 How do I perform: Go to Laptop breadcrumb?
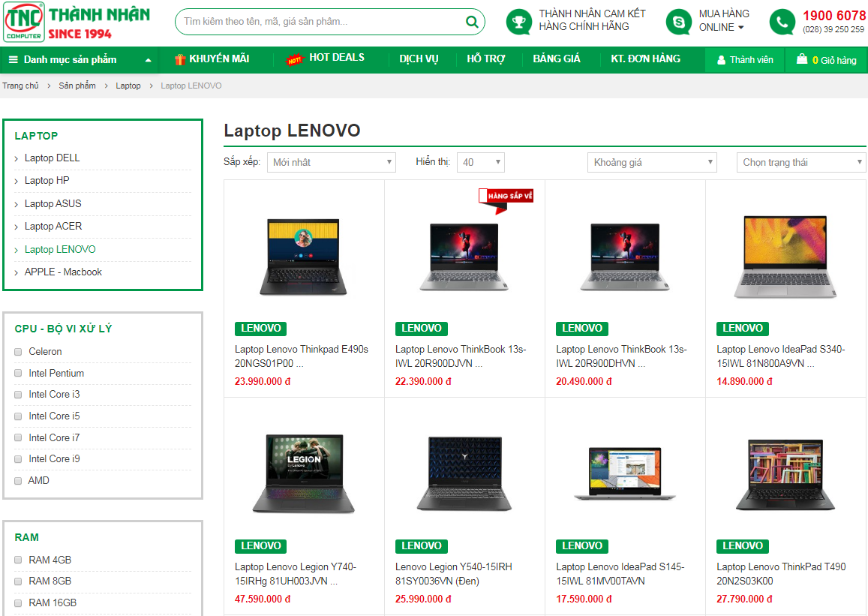[x=128, y=86]
